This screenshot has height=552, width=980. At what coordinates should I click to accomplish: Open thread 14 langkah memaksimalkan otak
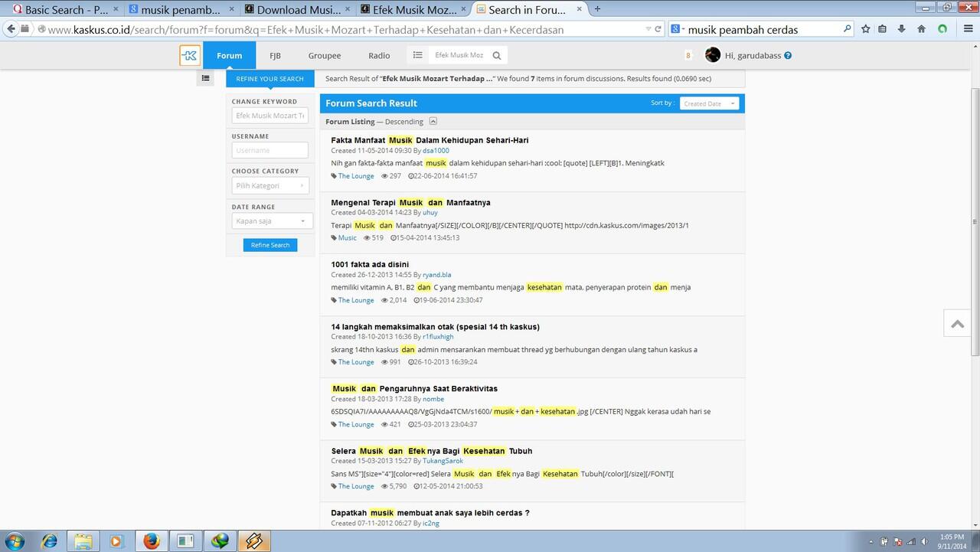point(435,326)
